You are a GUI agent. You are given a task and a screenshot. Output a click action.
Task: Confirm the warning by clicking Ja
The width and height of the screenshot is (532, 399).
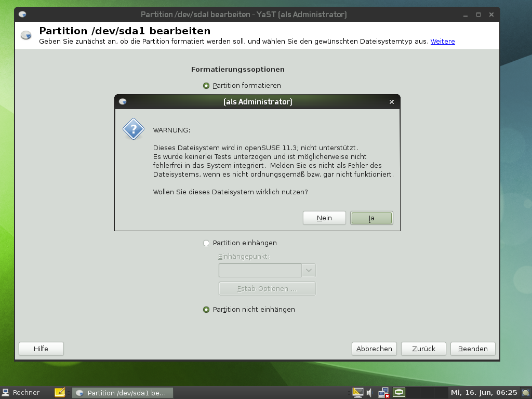click(x=371, y=218)
